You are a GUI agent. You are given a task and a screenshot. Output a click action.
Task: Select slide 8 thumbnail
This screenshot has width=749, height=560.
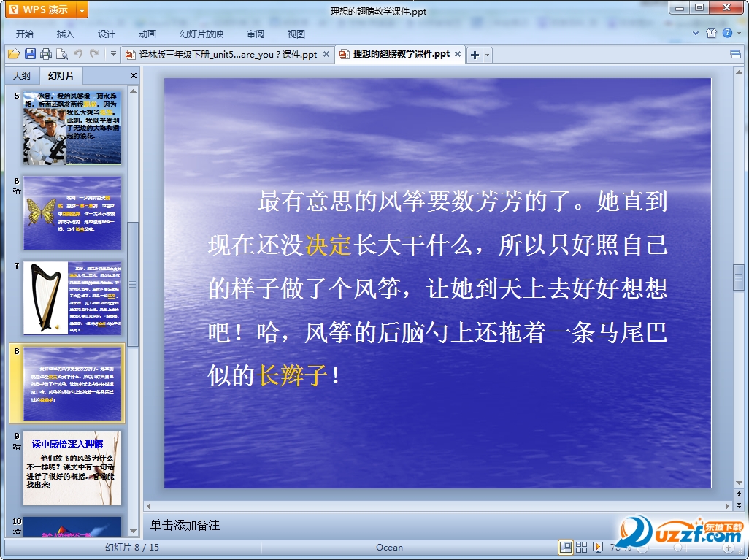click(x=72, y=383)
